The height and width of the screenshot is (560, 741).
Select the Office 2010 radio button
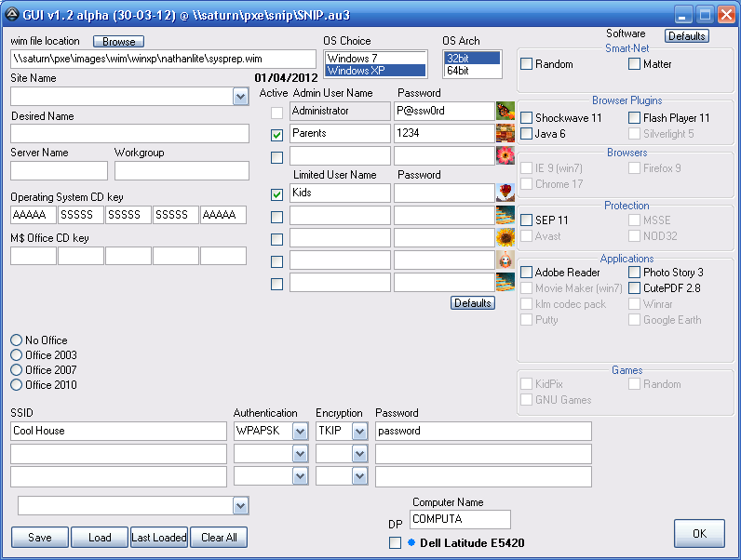(x=17, y=385)
